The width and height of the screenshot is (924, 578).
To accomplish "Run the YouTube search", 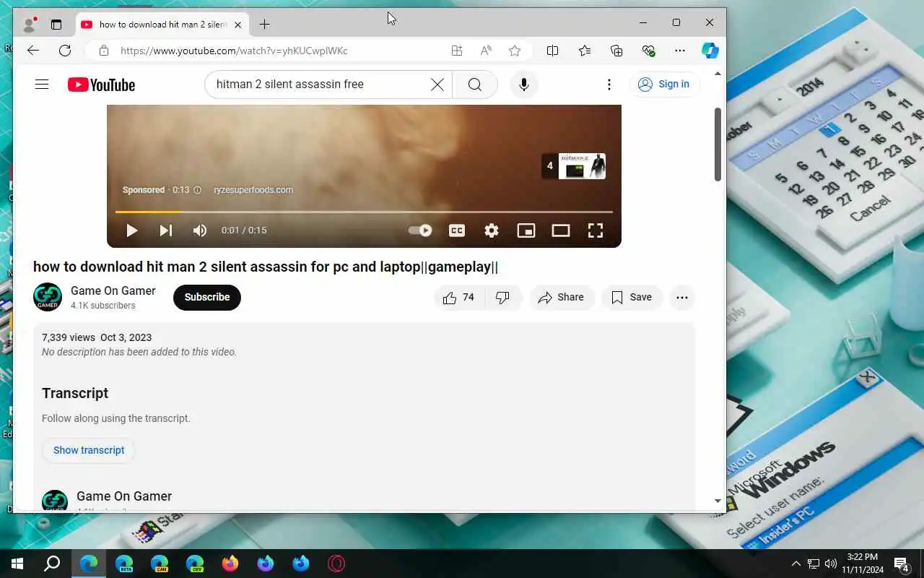I will [475, 85].
